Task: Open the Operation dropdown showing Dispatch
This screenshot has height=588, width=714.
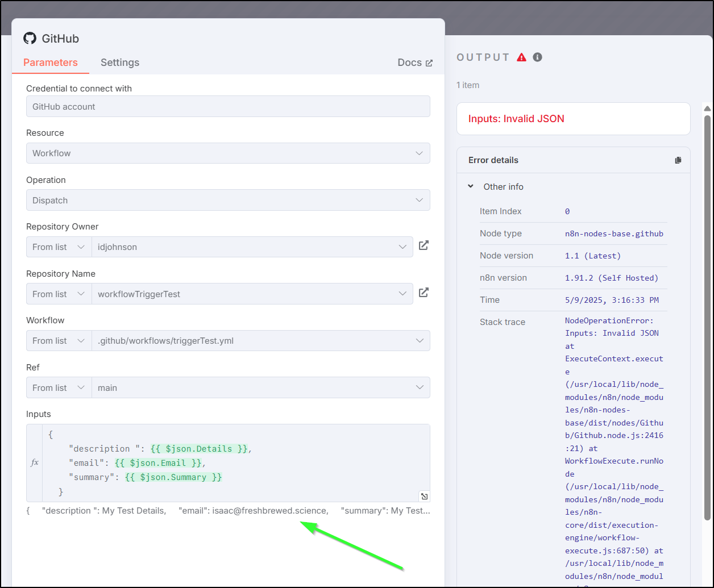Action: [228, 201]
